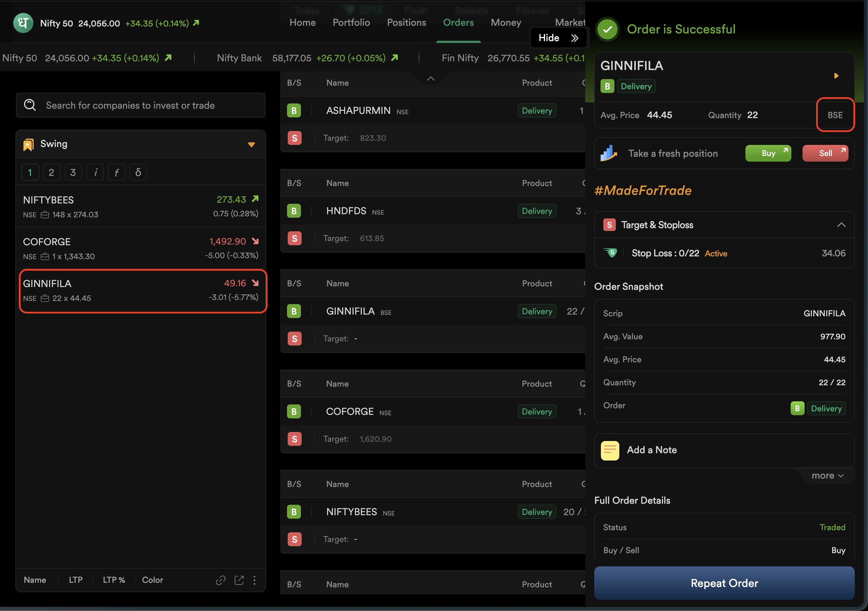Collapse the Target & Stoploss section
The height and width of the screenshot is (611, 868).
(841, 225)
